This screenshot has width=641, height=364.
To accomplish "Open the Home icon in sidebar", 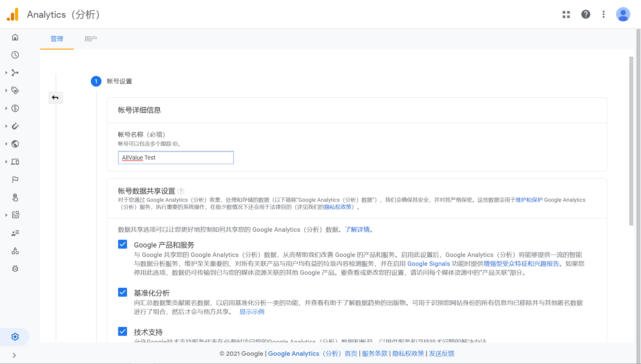I will point(15,37).
